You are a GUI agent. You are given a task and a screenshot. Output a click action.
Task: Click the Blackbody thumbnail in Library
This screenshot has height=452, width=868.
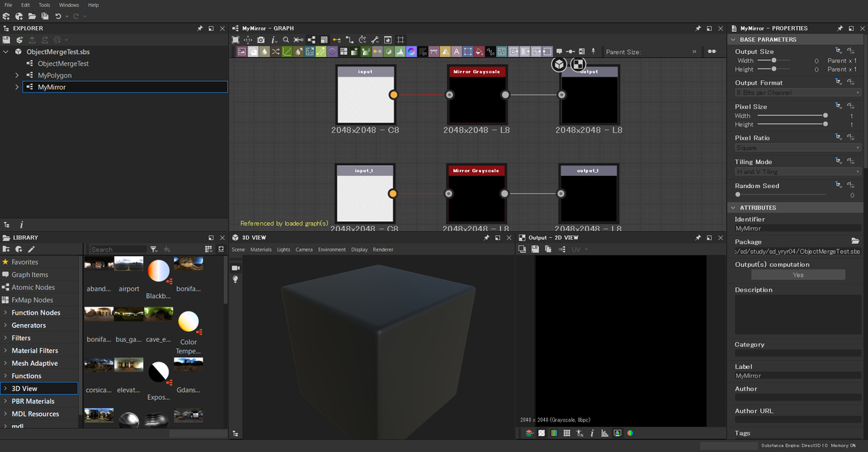coord(158,271)
